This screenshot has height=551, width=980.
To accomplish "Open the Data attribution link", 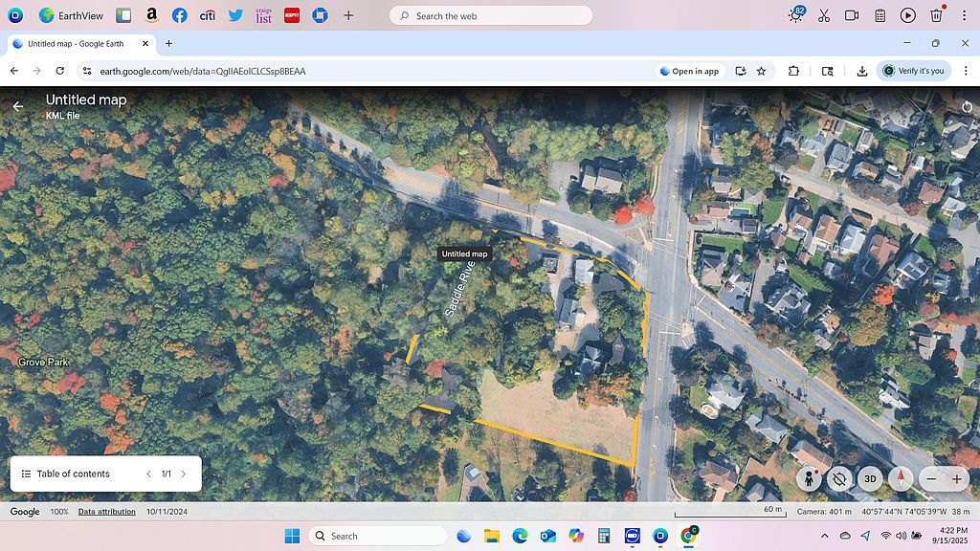I will point(106,512).
